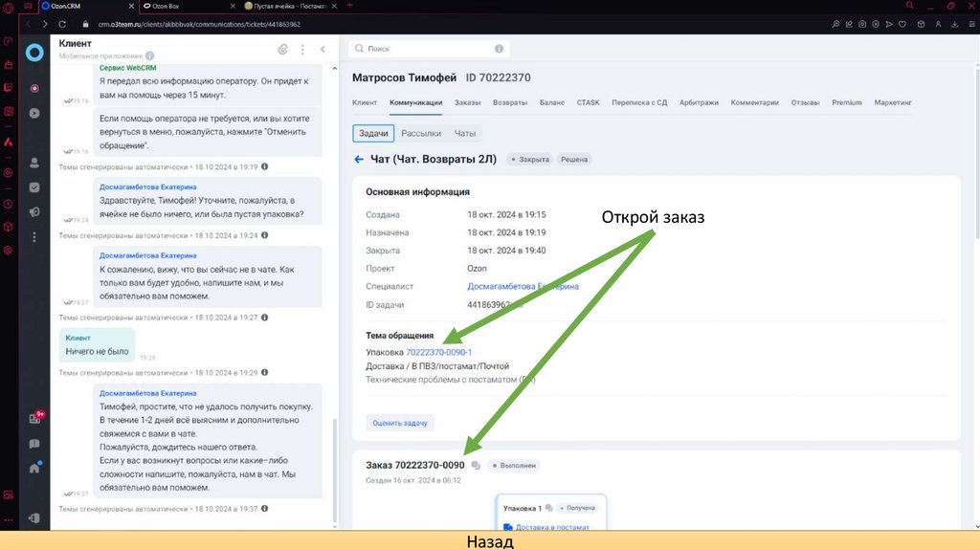Reload the page with the browser refresh button
The height and width of the screenshot is (549, 980).
click(62, 24)
